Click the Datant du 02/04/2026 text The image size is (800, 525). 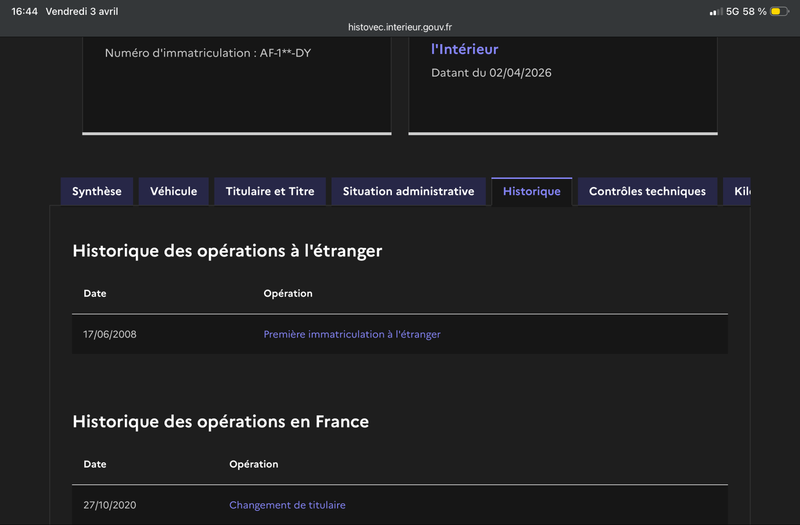click(x=491, y=73)
